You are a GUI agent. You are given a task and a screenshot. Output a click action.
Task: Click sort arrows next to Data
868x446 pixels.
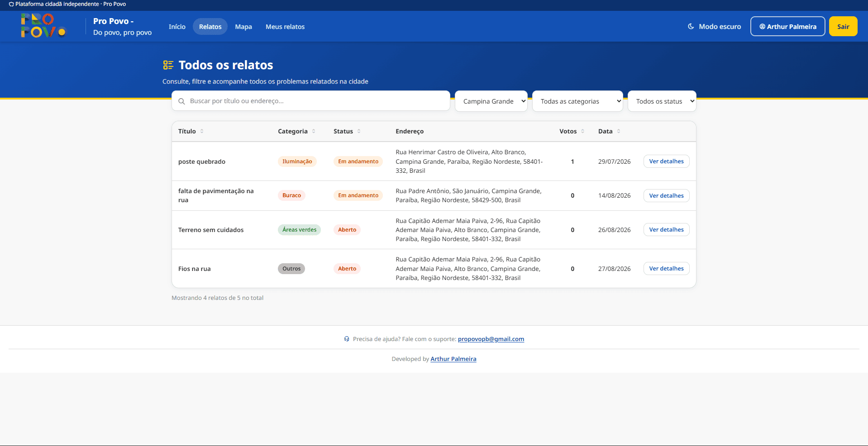[x=619, y=131]
